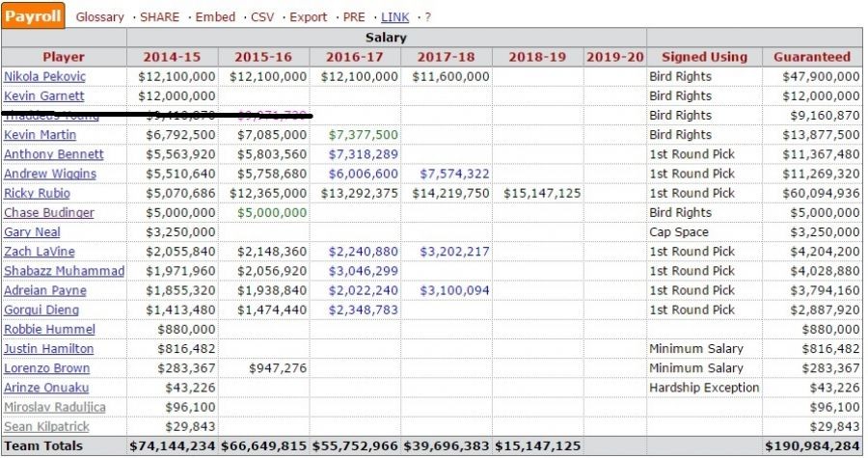The image size is (868, 458).
Task: Click the SHARE option
Action: pyautogui.click(x=159, y=17)
